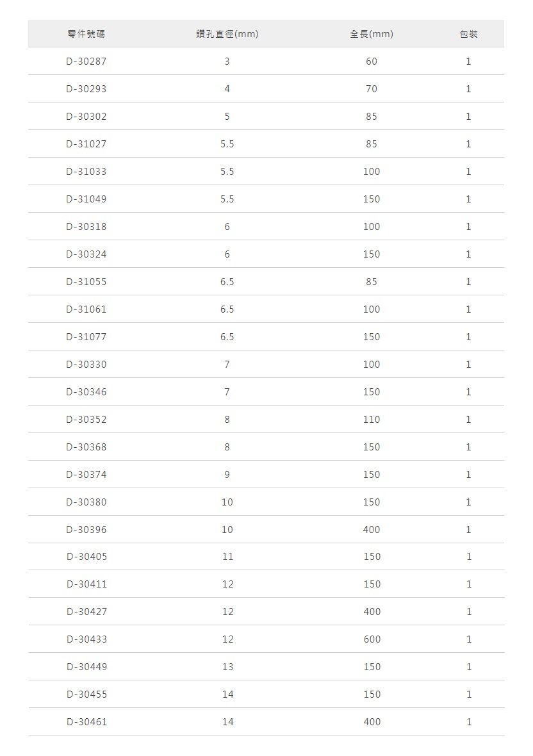
Task: Select part number D-31055
Action: [x=86, y=282]
